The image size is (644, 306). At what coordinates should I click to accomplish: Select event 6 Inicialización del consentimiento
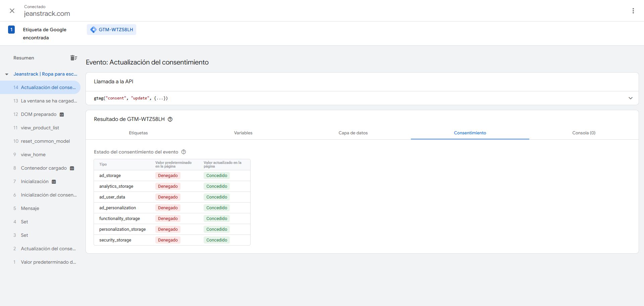[40, 195]
